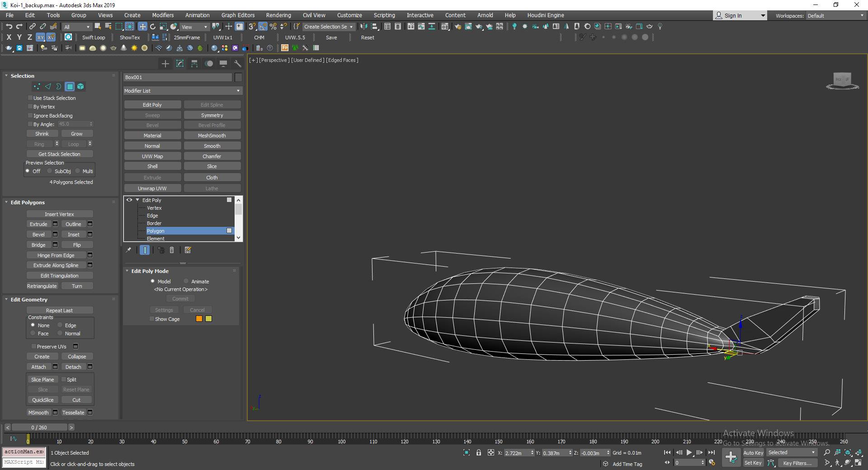This screenshot has height=470, width=868.
Task: Select Edge constraint radio button
Action: click(60, 325)
